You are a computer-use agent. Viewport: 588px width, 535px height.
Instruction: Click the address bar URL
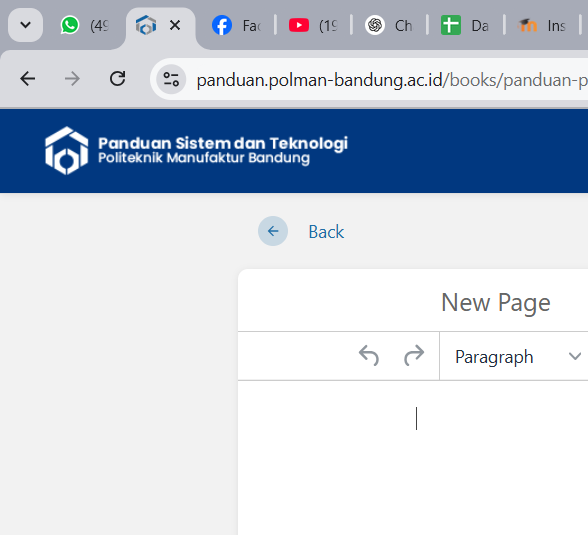(392, 80)
